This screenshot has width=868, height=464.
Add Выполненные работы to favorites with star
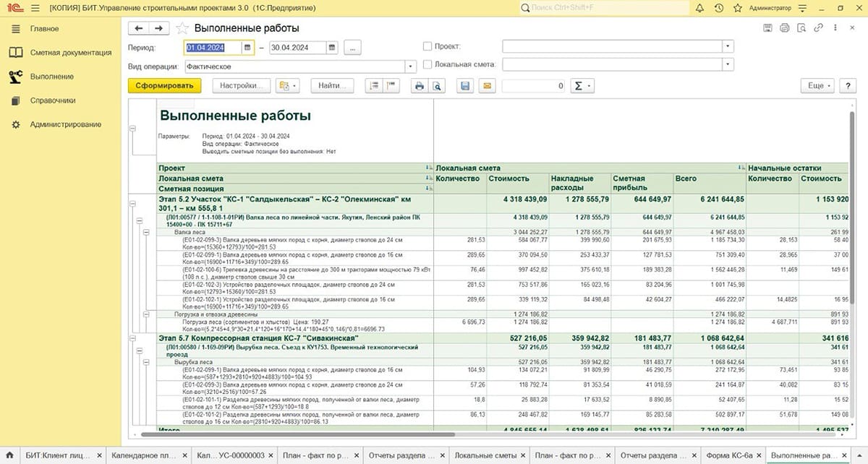(x=182, y=28)
